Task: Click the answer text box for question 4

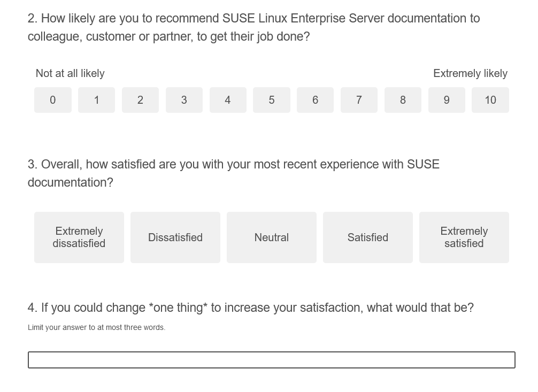Action: tap(271, 359)
